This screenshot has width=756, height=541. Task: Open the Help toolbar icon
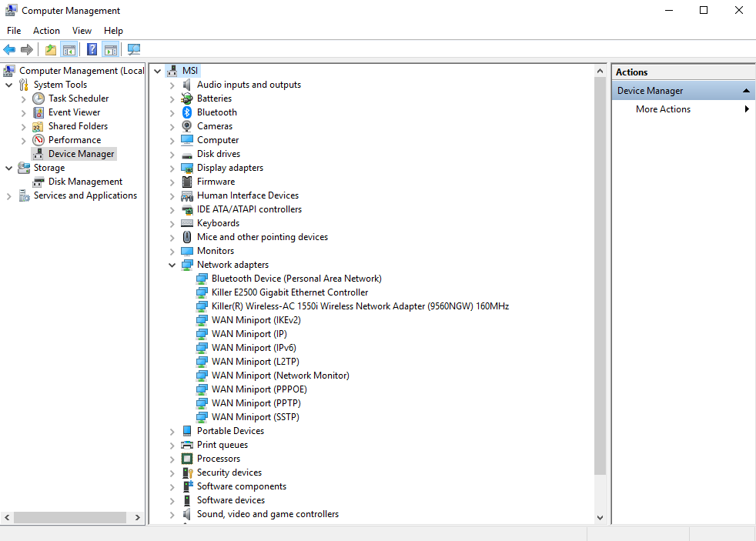[92, 50]
